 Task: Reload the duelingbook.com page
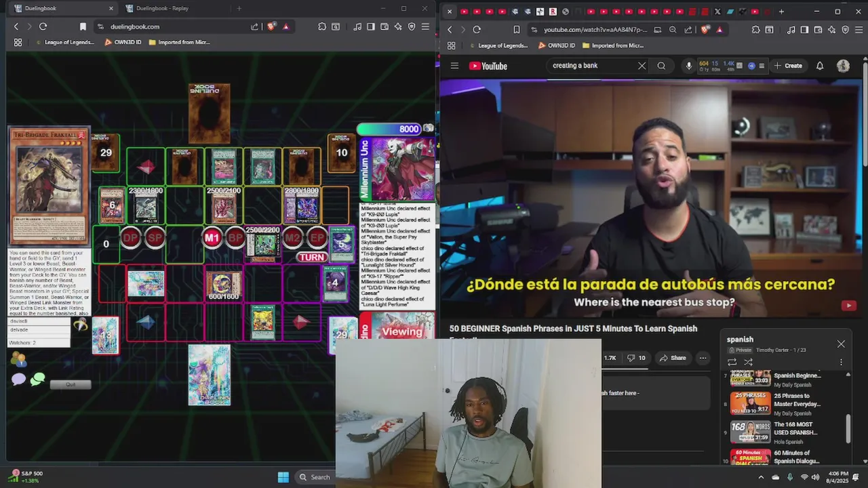coord(43,26)
